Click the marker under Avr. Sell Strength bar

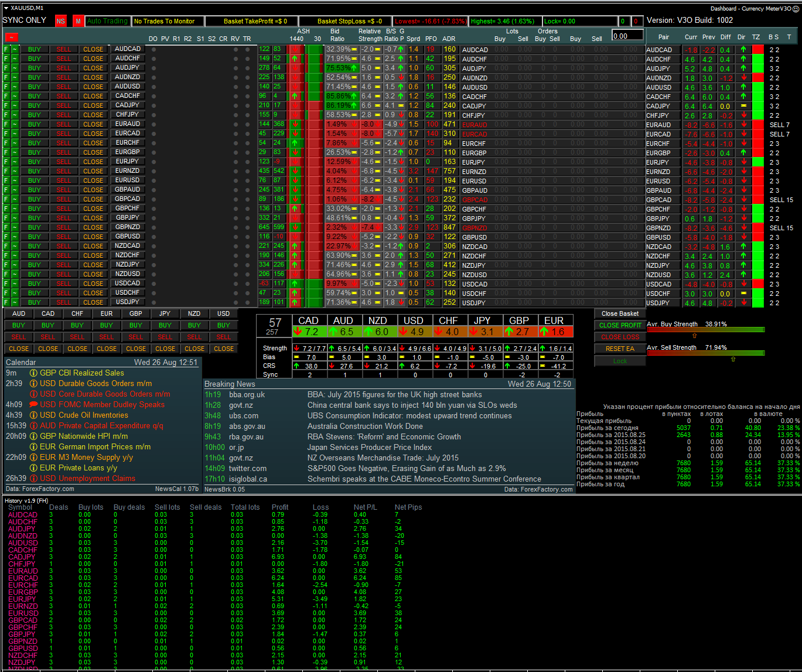[733, 360]
